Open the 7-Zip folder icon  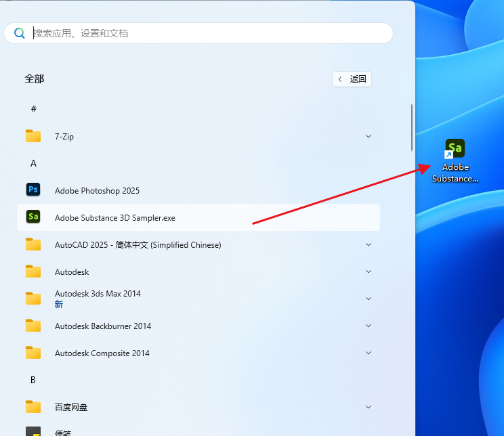click(x=33, y=136)
